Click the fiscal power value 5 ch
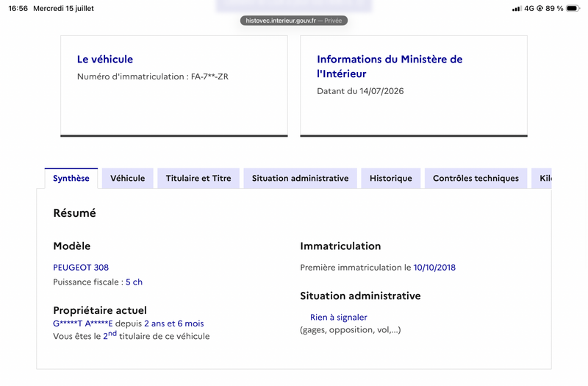 (134, 282)
